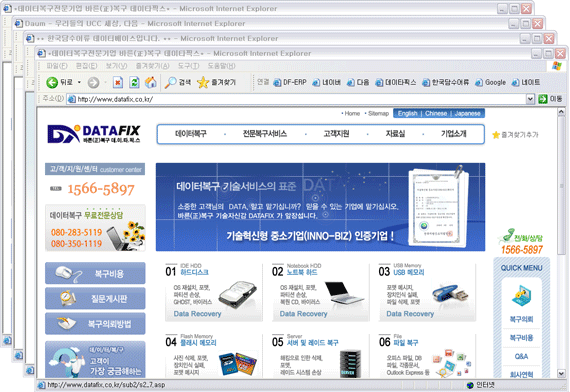Open the 파일(F) menu
This screenshot has width=570, height=392.
coord(57,66)
